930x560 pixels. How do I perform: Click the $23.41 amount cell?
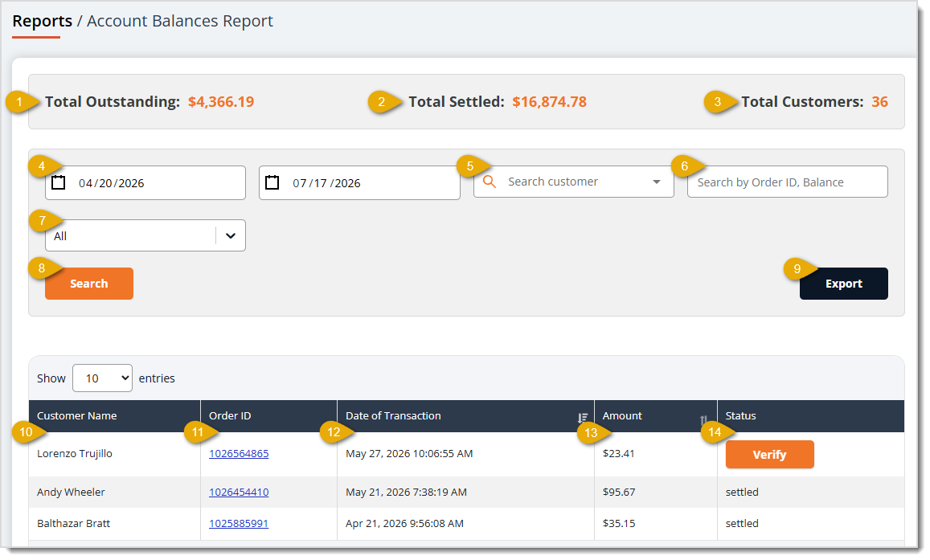click(619, 453)
